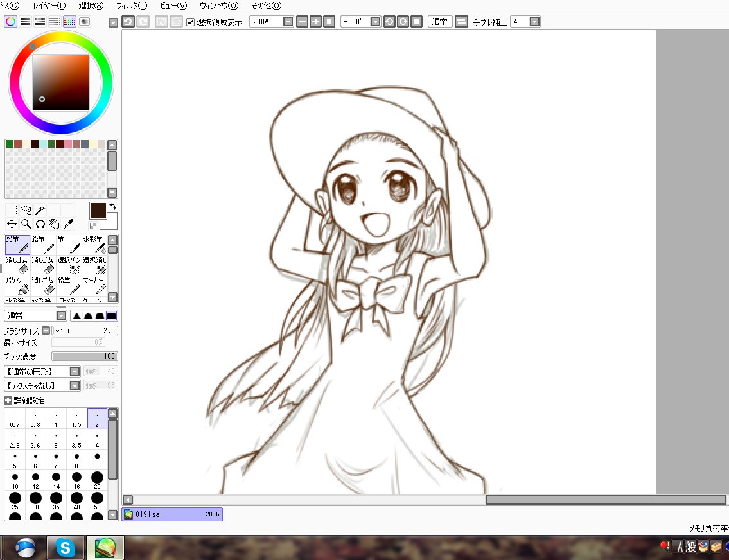Select the 選択消し selection eraser tool
Image resolution: width=729 pixels, height=560 pixels.
(x=94, y=265)
